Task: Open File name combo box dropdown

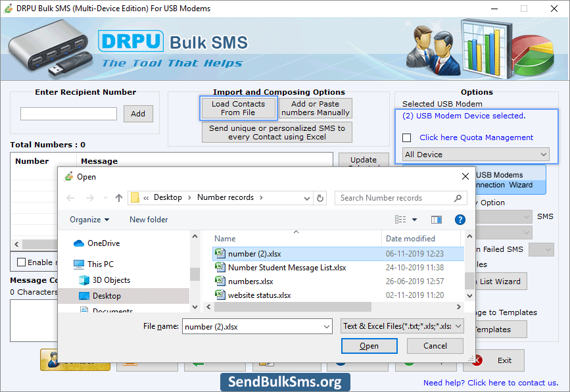Action: pyautogui.click(x=327, y=326)
